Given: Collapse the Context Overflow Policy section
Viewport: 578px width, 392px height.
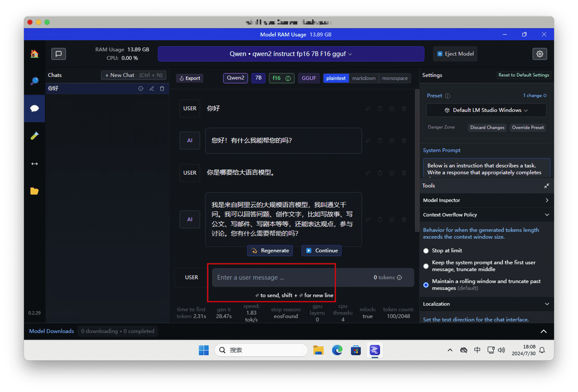Looking at the screenshot, I should pyautogui.click(x=486, y=215).
